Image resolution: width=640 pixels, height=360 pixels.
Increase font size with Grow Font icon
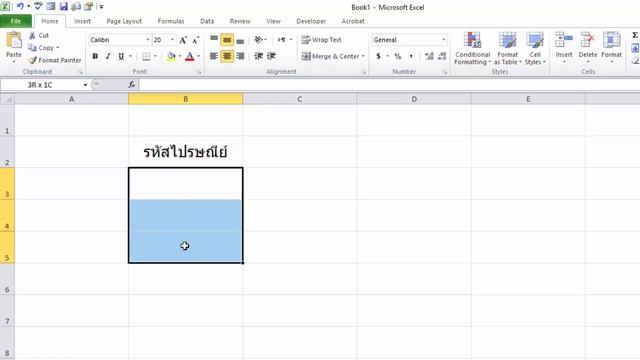point(183,40)
